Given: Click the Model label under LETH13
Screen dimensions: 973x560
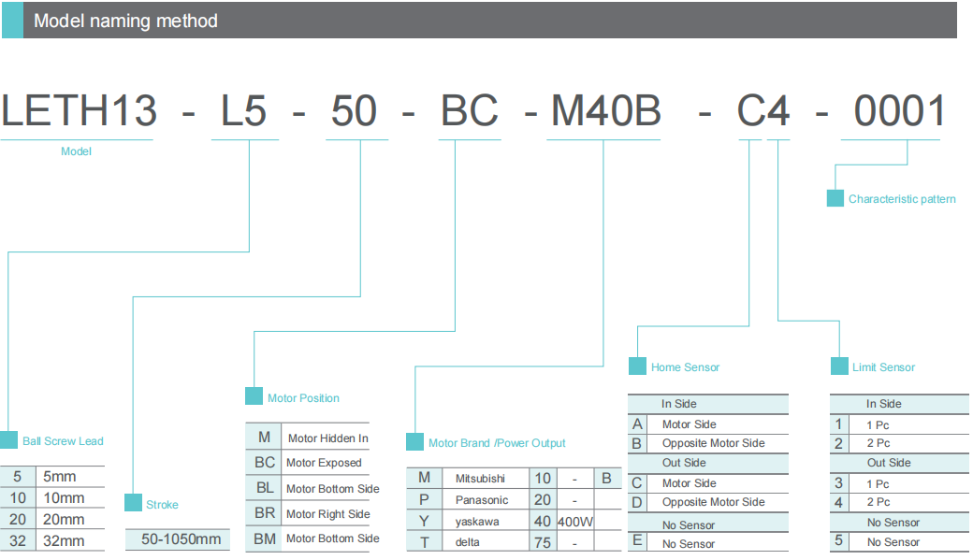Looking at the screenshot, I should coord(76,151).
